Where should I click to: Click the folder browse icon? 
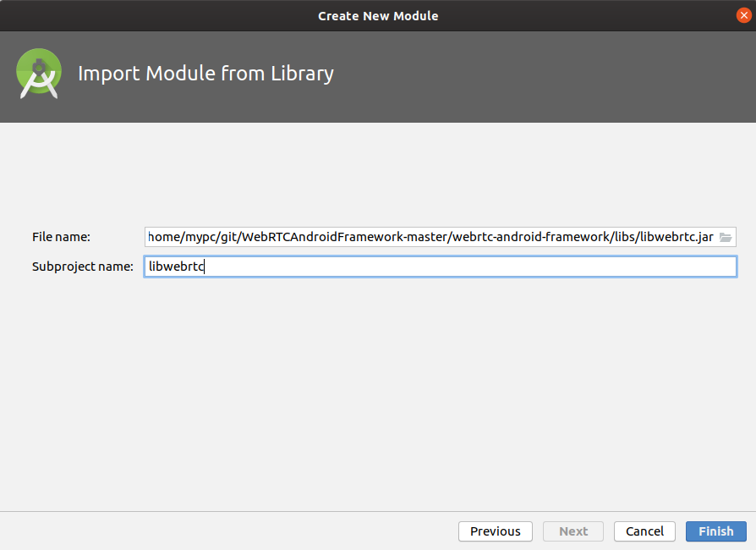[726, 237]
